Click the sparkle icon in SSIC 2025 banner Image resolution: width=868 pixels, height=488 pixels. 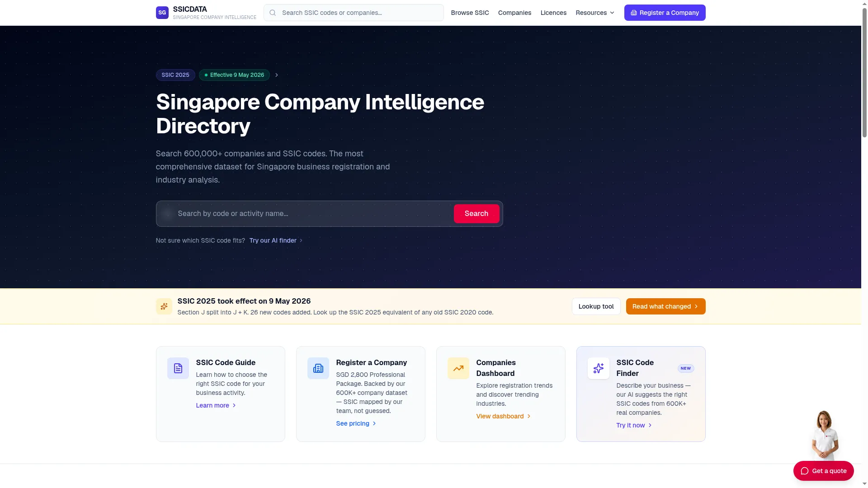164,306
